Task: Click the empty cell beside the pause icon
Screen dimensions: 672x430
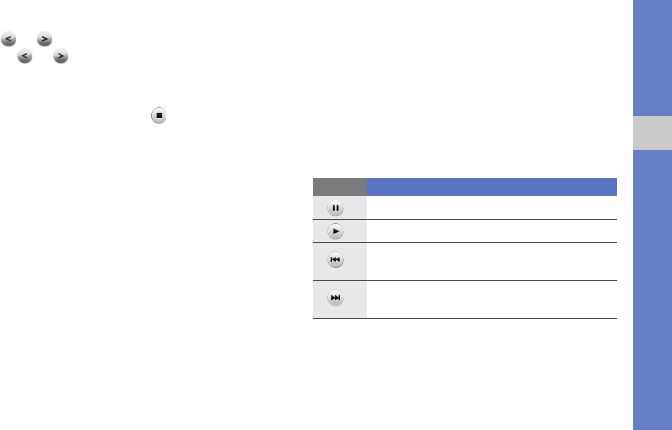Action: coord(491,208)
